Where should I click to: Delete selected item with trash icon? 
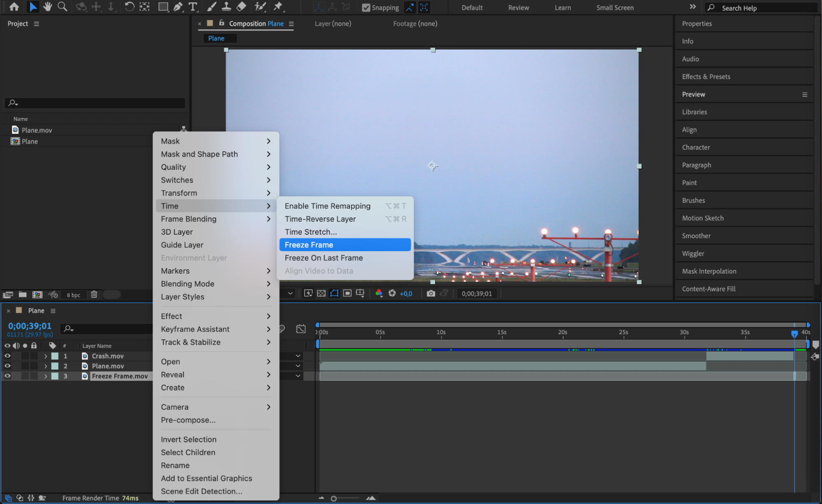tap(94, 294)
